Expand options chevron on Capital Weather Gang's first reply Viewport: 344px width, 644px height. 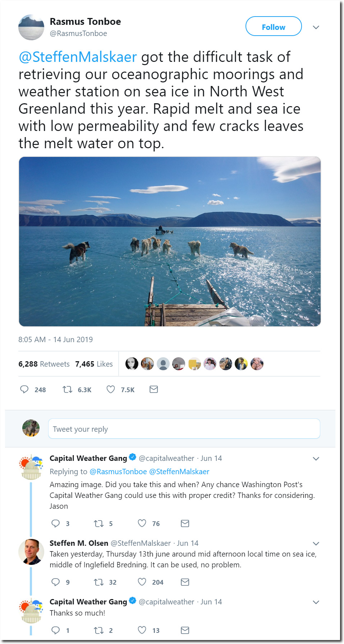[x=316, y=459]
